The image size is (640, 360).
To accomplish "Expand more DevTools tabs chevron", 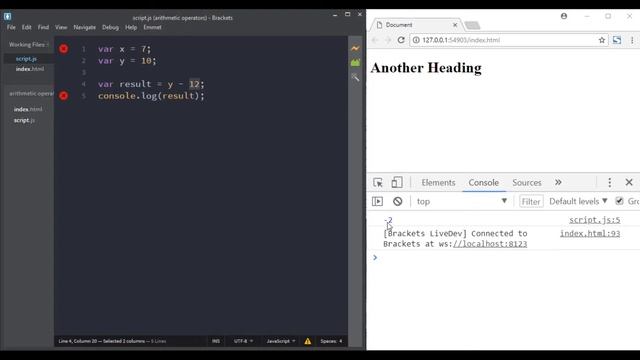I will pyautogui.click(x=558, y=182).
